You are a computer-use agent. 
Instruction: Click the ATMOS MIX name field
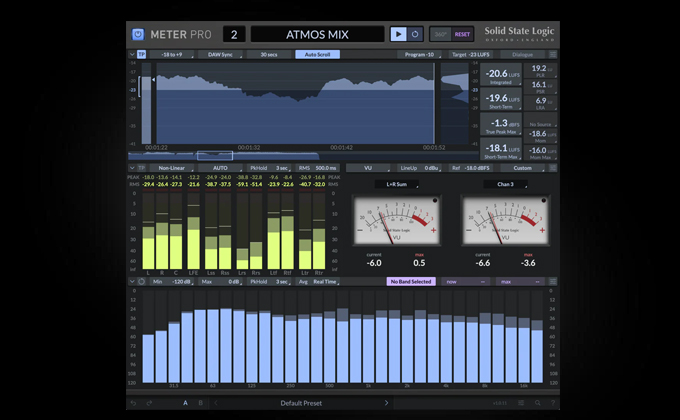[x=317, y=34]
